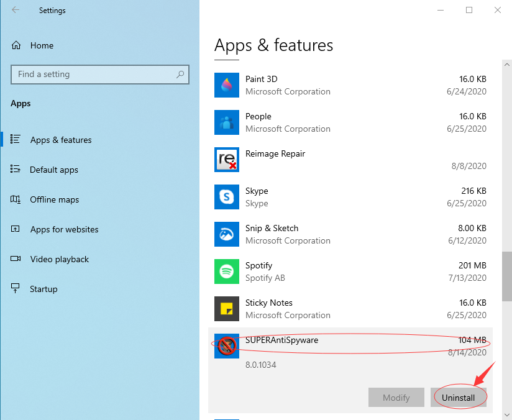Click the Skype app icon

click(x=227, y=197)
